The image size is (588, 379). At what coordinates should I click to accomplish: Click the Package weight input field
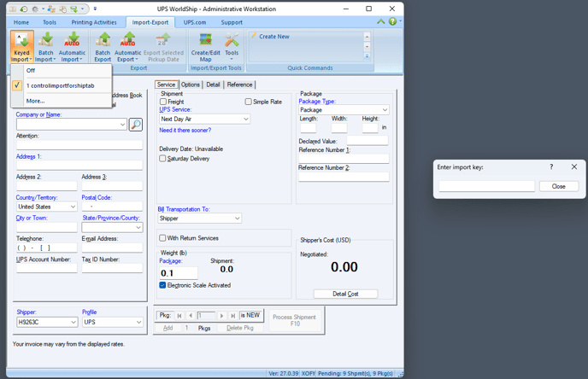(178, 273)
